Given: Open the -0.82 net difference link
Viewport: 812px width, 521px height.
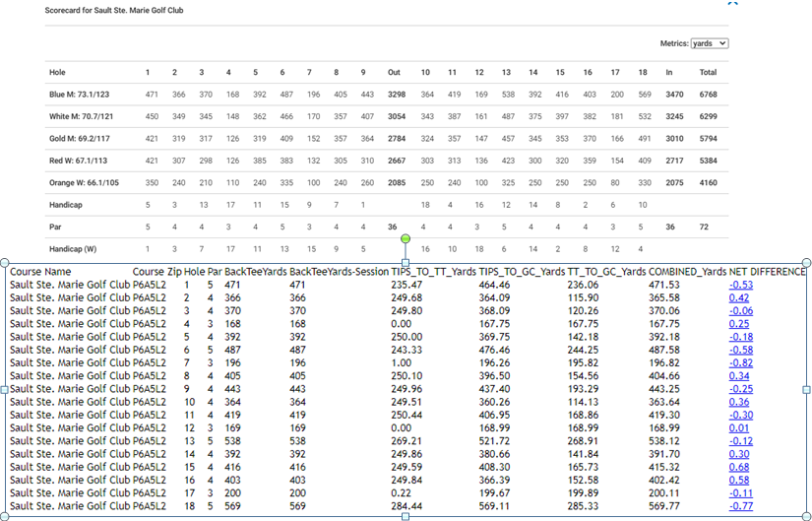Looking at the screenshot, I should tap(740, 362).
